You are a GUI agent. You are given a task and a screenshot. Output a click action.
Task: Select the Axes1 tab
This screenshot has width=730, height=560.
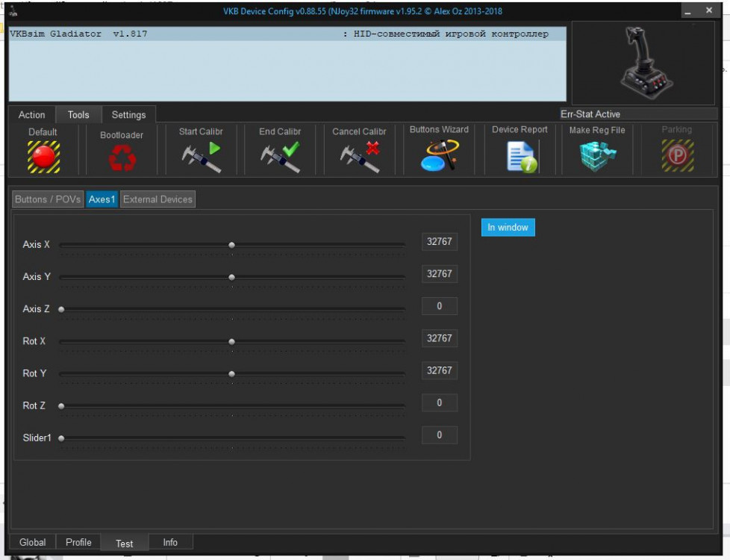coord(102,199)
